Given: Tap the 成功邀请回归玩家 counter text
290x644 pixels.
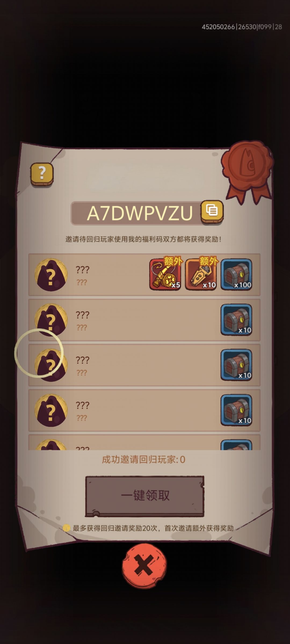Looking at the screenshot, I should [x=143, y=459].
